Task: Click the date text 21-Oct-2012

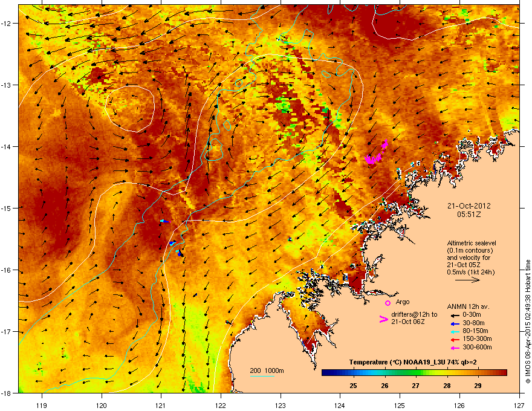Action: click(x=469, y=206)
